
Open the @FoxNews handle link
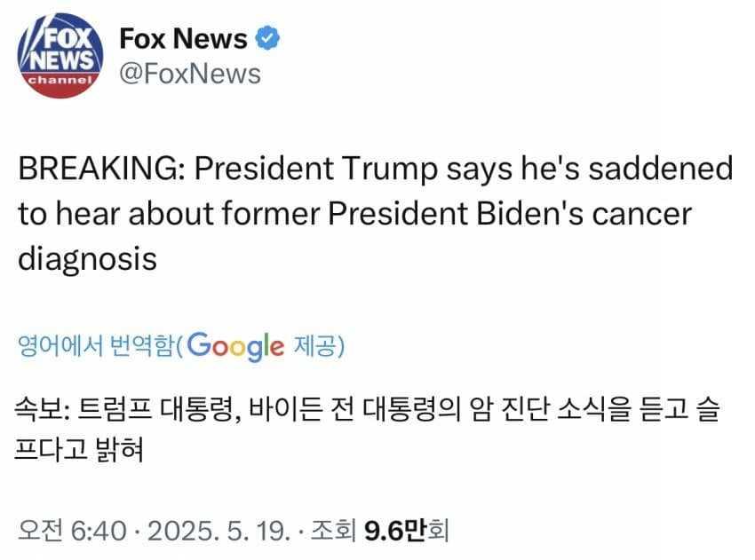point(190,73)
